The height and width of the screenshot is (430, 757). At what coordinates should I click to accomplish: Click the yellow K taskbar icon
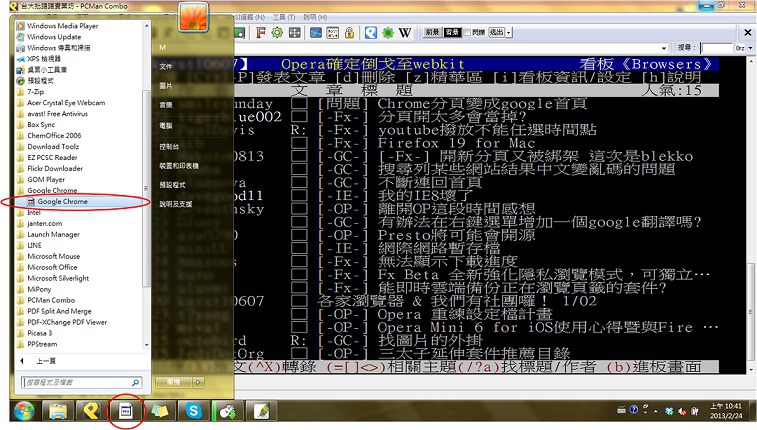point(92,411)
